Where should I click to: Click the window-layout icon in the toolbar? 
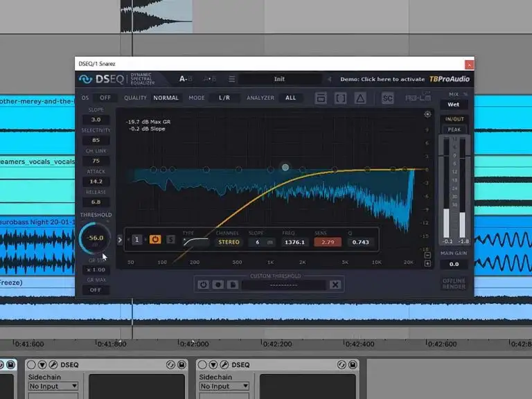pos(321,98)
